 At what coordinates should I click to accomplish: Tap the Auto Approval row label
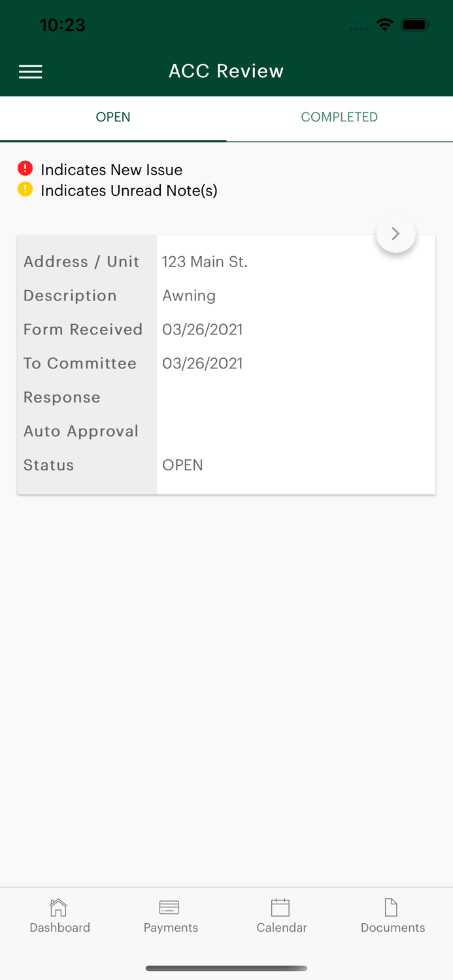point(81,431)
